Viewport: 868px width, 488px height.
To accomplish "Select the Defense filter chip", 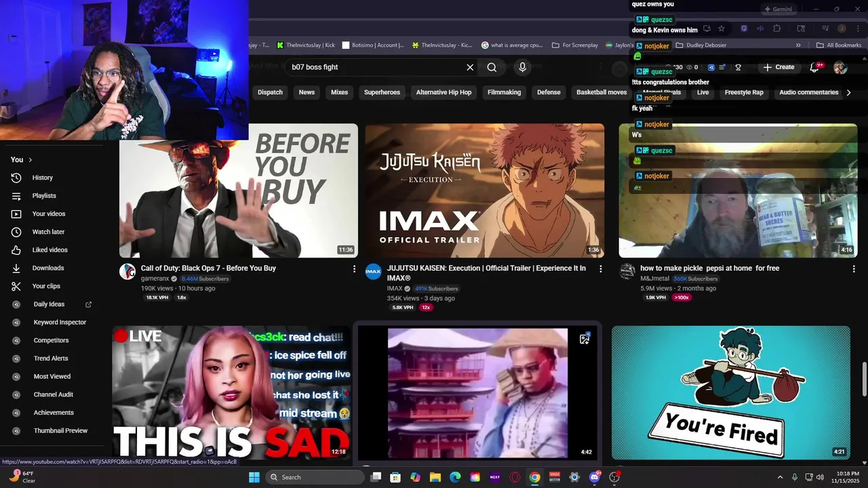I will pos(549,92).
